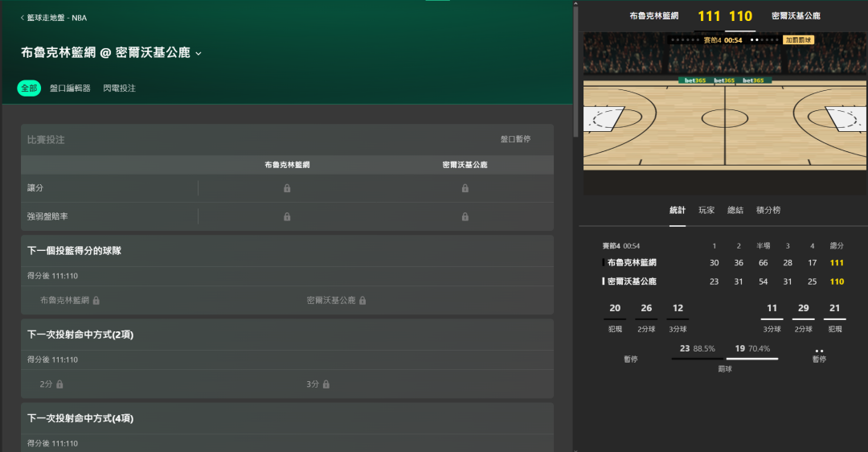This screenshot has height=452, width=868.
Task: Open the 統計 tab
Action: pos(678,211)
